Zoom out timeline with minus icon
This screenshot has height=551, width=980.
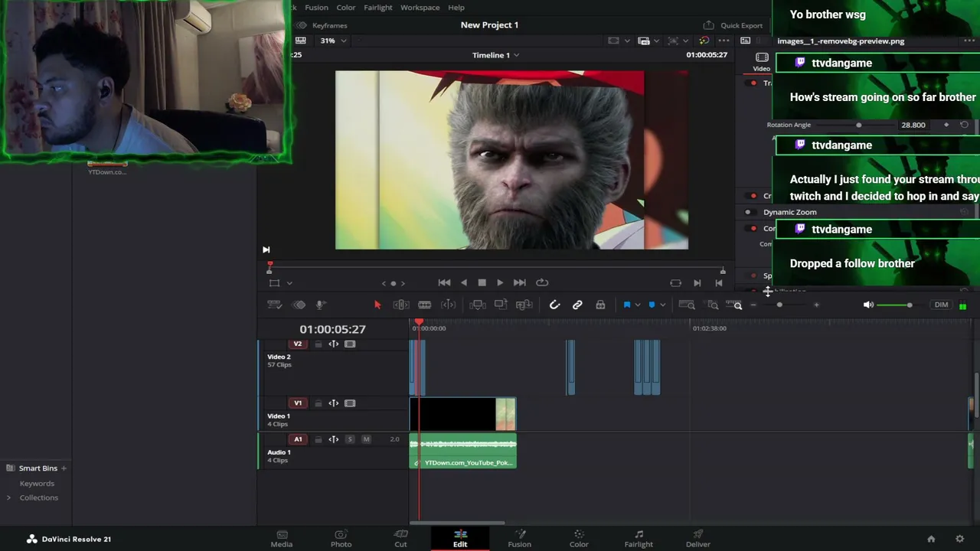[753, 305]
